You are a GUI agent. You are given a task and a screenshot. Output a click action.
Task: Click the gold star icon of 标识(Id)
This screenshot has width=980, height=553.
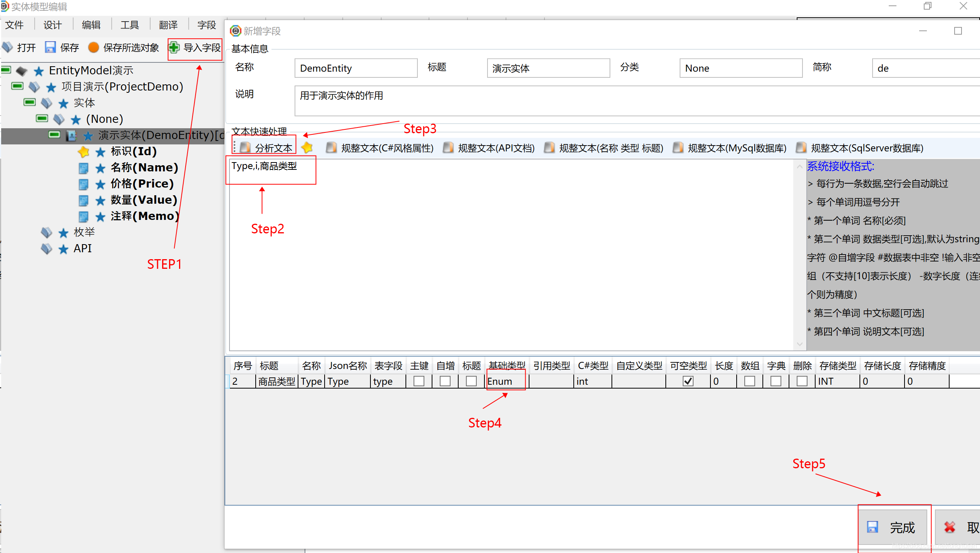tap(83, 152)
